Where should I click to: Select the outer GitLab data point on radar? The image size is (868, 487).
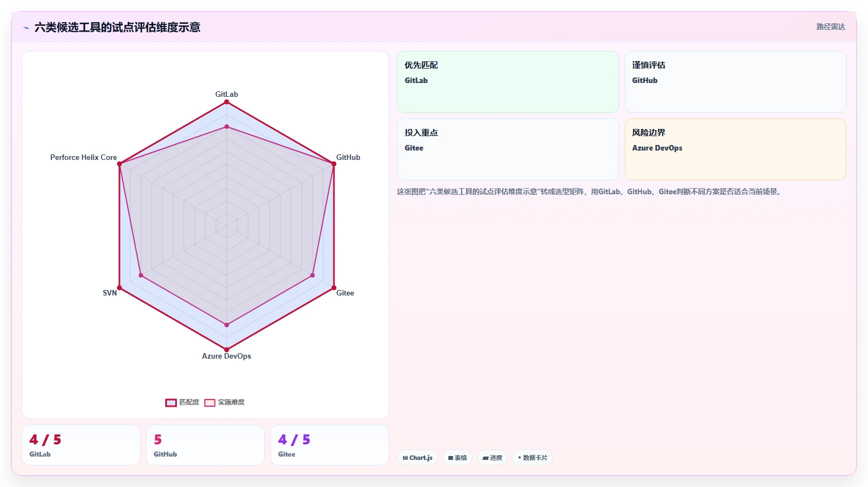pos(227,102)
